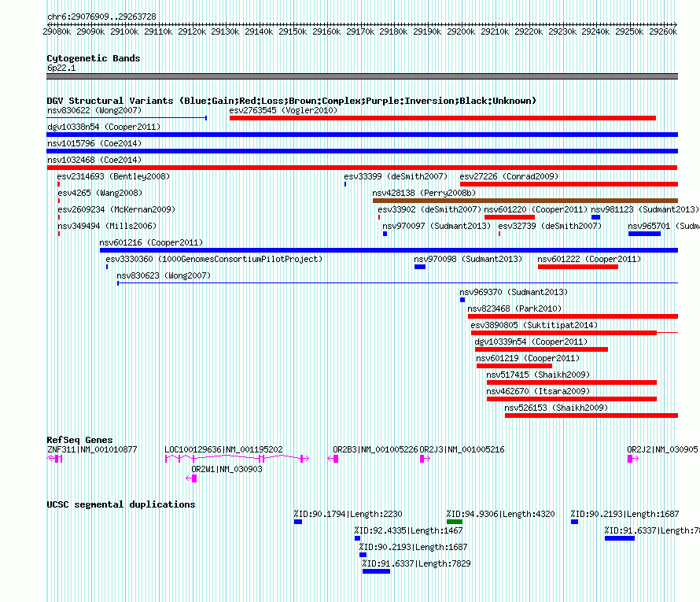The width and height of the screenshot is (700, 602).
Task: Click the %ID:92.4335 Length:1467 duplication bar
Action: point(357,538)
